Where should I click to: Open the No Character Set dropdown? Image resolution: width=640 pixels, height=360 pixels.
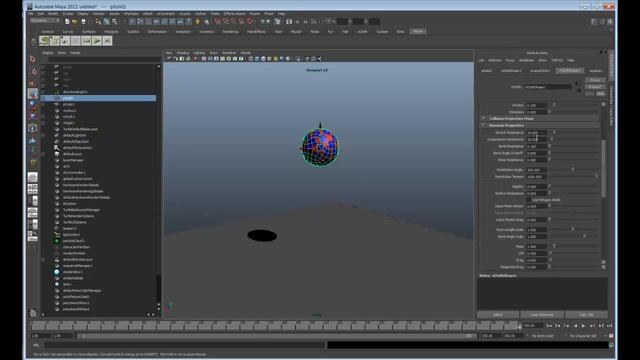click(x=584, y=336)
